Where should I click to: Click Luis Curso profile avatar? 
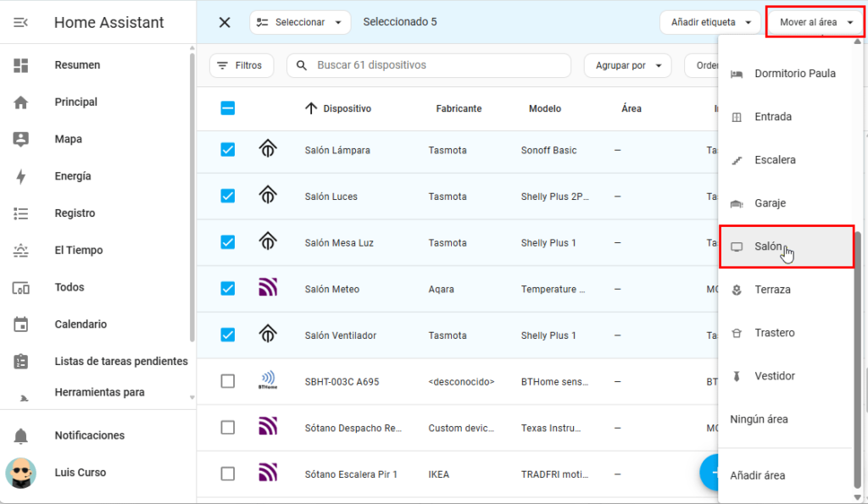(21, 473)
